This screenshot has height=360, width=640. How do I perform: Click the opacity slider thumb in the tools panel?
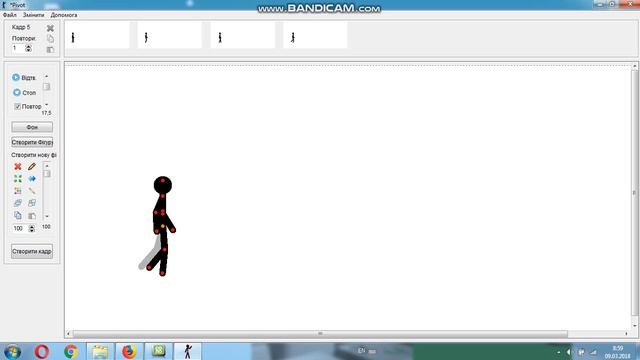(47, 173)
